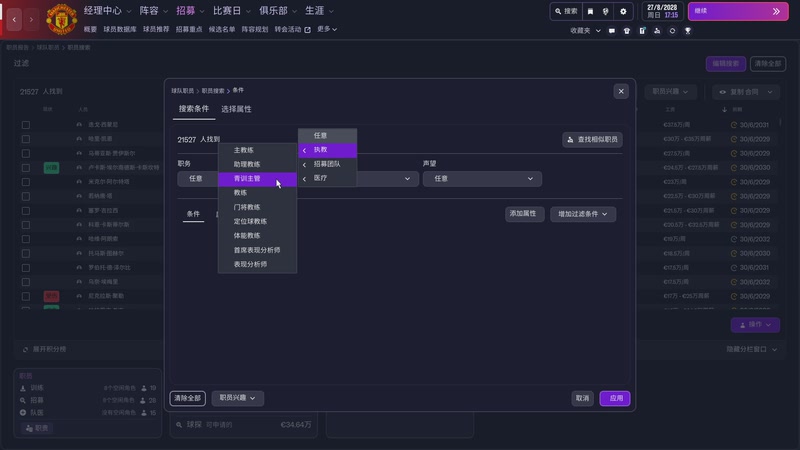Image resolution: width=800 pixels, height=450 pixels.
Task: Open the staff shortcut icon beside clipboard
Action: click(x=657, y=31)
